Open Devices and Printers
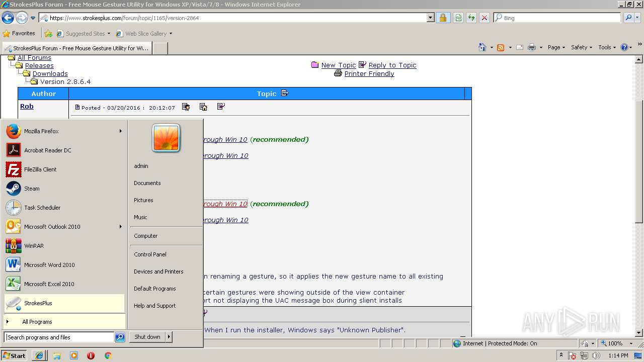Image resolution: width=644 pixels, height=362 pixels. (x=158, y=271)
